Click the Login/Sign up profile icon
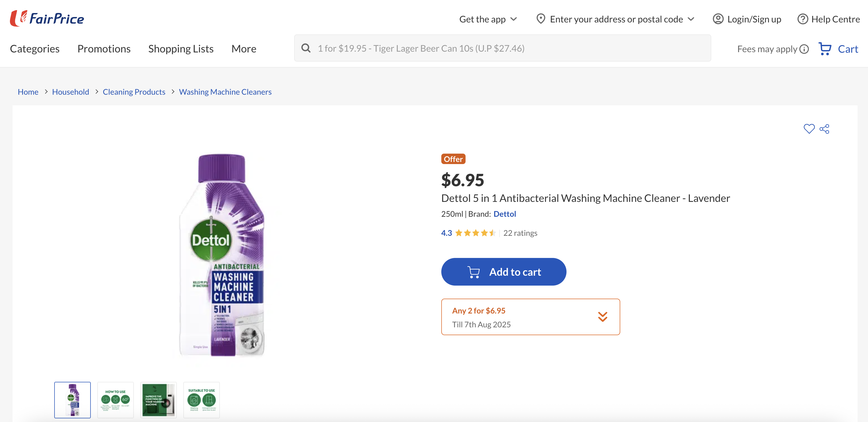This screenshot has width=868, height=422. tap(718, 19)
